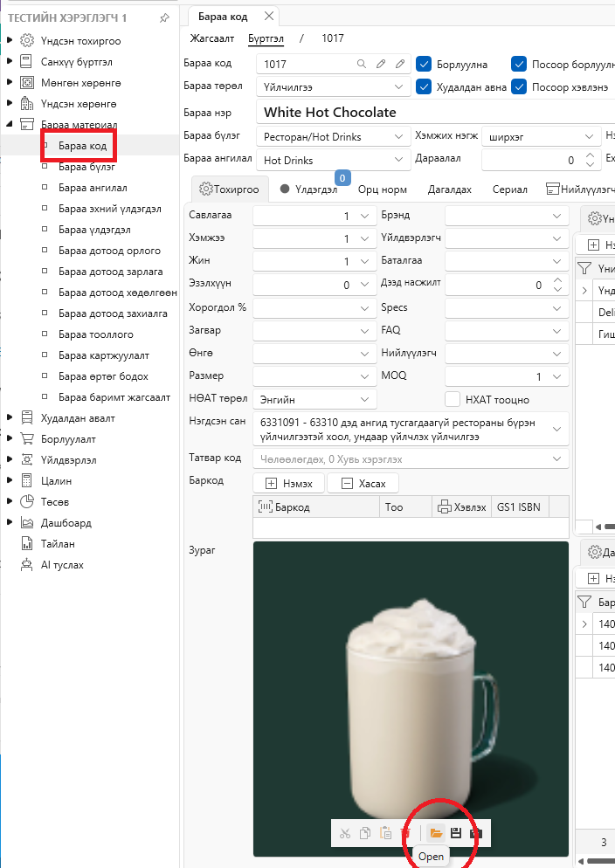Increase the Дараалал stepper value
This screenshot has height=868, width=615.
pos(590,155)
